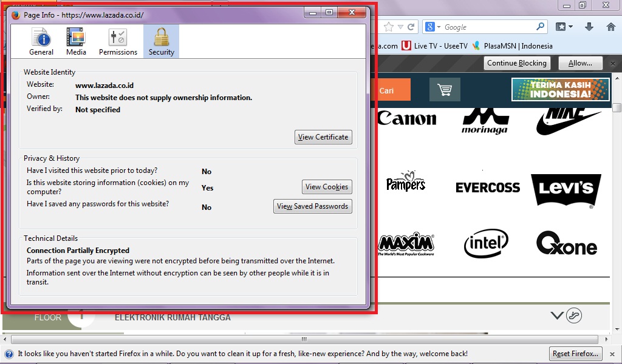Click the round tool icon beside the chevron
The height and width of the screenshot is (364, 622).
click(574, 315)
